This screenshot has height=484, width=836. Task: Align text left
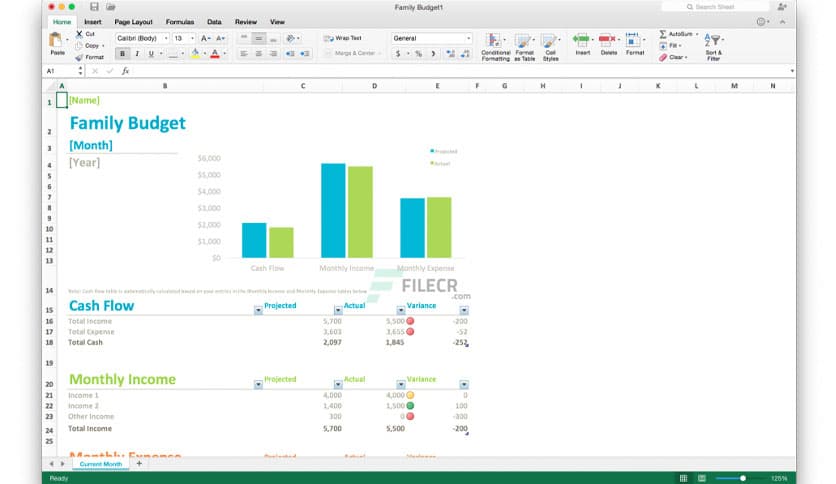(x=244, y=53)
